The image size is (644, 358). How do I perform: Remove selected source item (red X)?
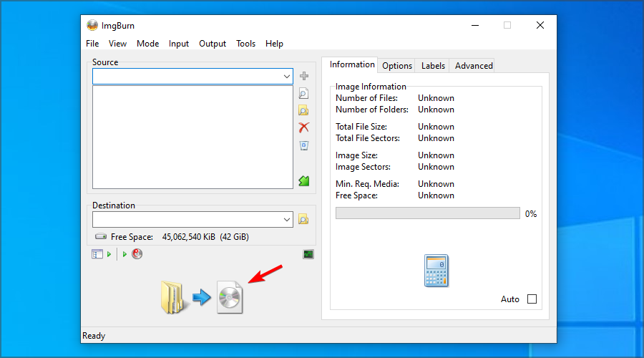(303, 127)
